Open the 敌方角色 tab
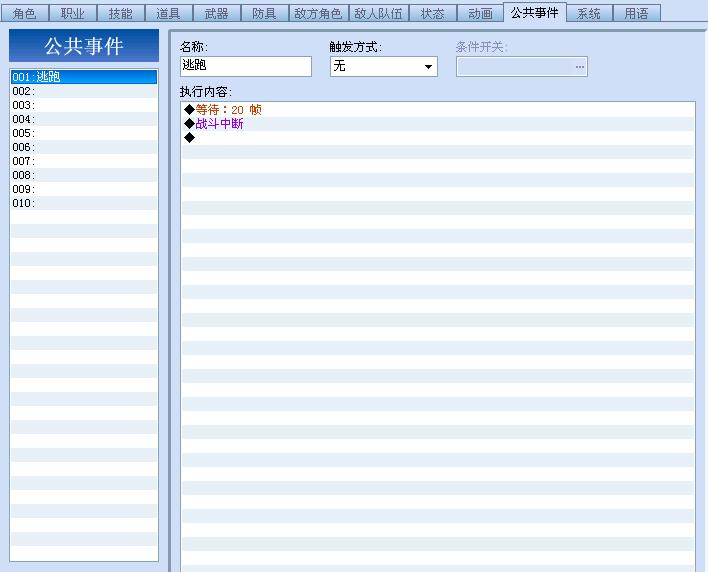The height and width of the screenshot is (572, 708). (318, 14)
